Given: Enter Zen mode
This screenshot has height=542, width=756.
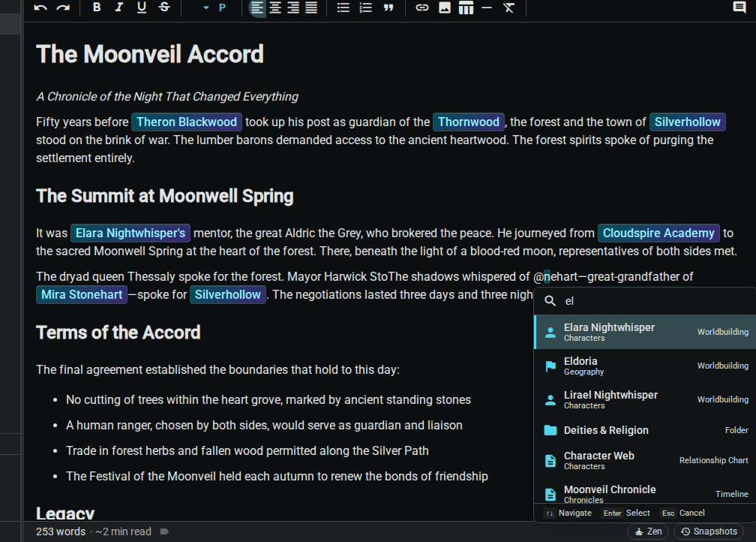Looking at the screenshot, I should pos(648,531).
